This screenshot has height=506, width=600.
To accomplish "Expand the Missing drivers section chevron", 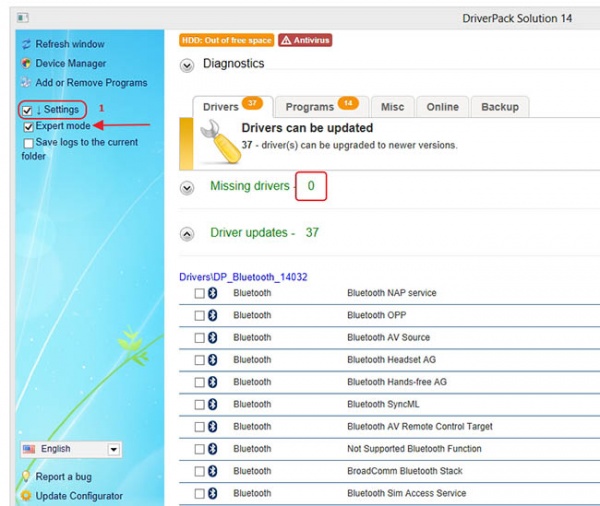I will coord(187,188).
